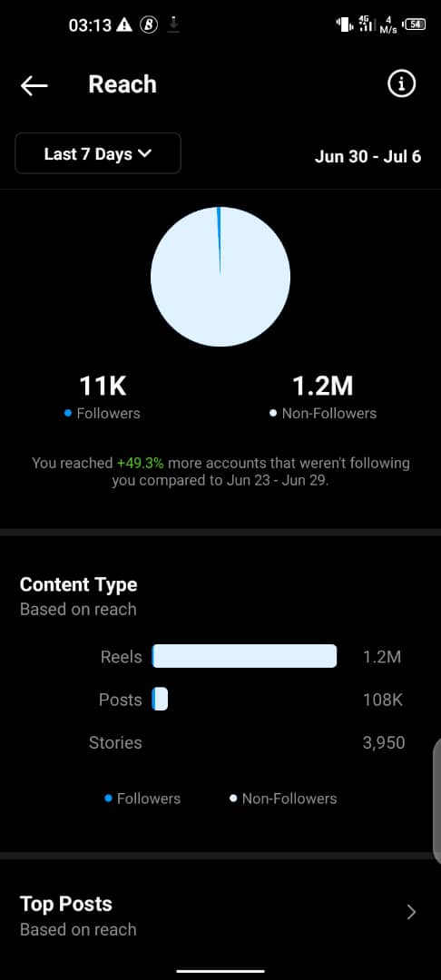This screenshot has height=980, width=441.
Task: Expand Top Posts with the chevron arrow
Action: (x=411, y=913)
